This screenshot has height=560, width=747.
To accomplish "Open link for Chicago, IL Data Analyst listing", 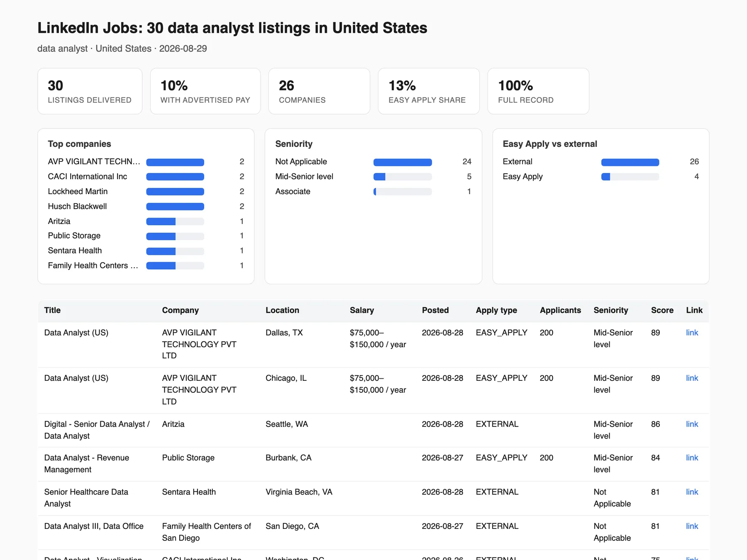I will coord(692,378).
